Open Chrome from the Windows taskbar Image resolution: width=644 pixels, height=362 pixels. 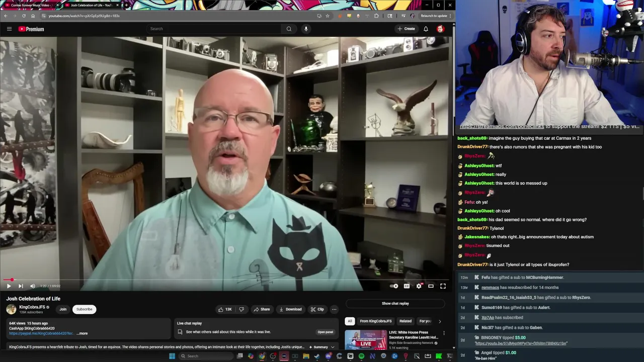coord(262,356)
